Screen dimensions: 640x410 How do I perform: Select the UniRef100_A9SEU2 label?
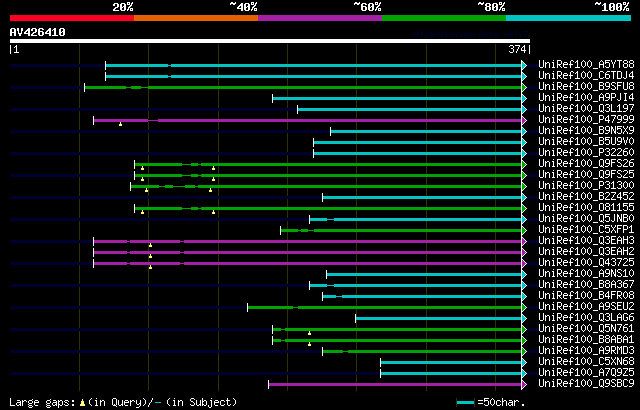click(586, 307)
